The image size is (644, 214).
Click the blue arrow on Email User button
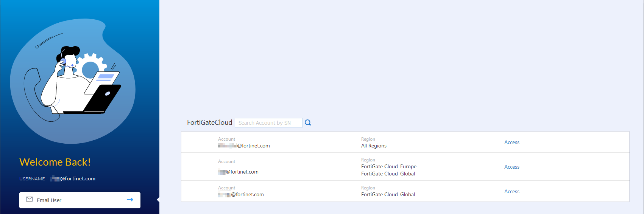click(130, 200)
